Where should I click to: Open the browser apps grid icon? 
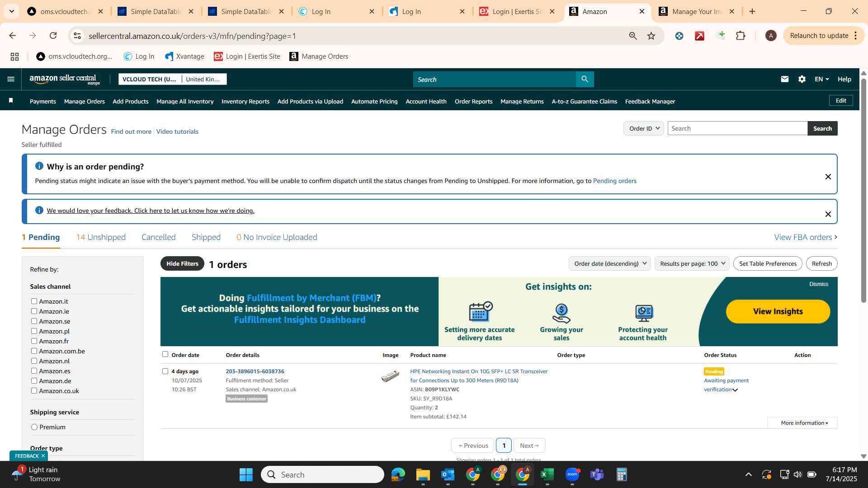[14, 56]
